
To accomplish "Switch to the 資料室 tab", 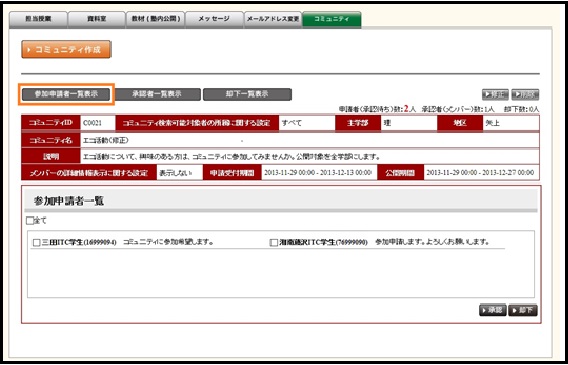I will click(96, 20).
